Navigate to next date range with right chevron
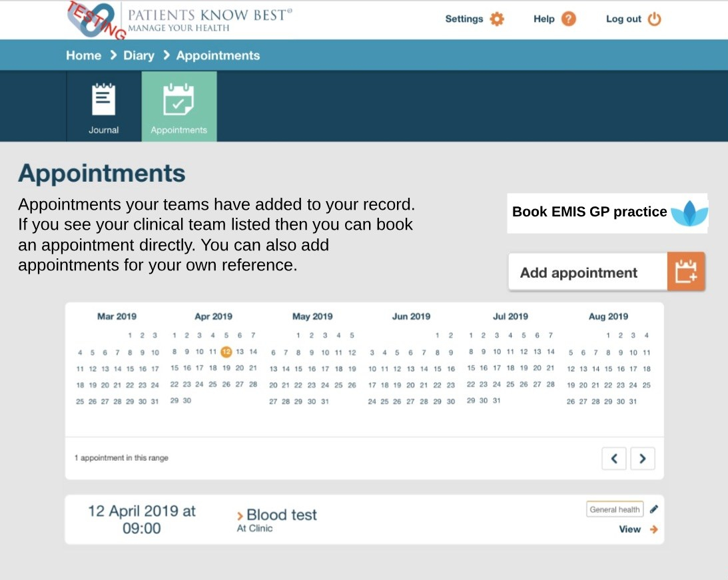This screenshot has height=580, width=728. click(x=642, y=458)
